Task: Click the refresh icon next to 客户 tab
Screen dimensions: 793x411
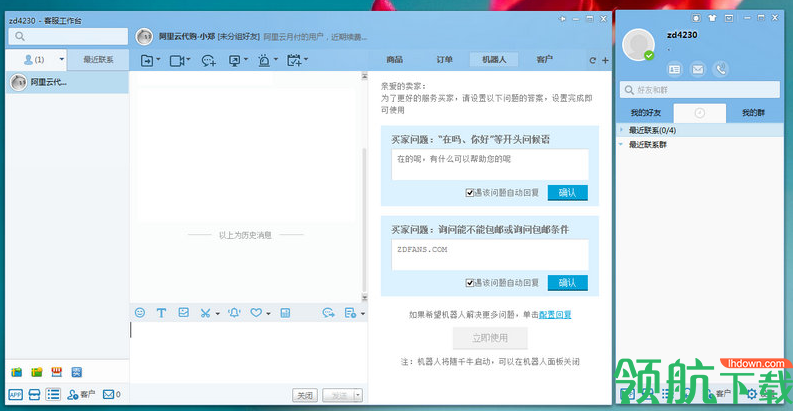Action: [592, 60]
